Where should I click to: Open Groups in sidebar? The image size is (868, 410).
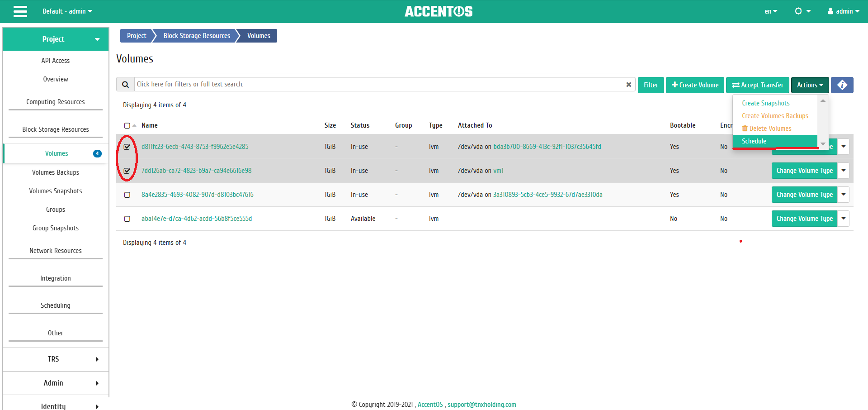point(56,210)
